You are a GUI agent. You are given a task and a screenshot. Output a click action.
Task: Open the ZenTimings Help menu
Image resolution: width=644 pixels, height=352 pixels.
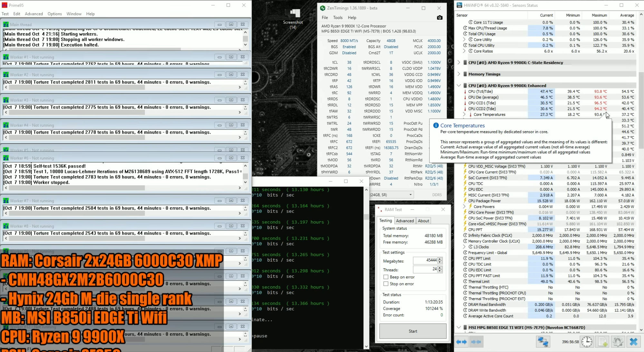[352, 17]
